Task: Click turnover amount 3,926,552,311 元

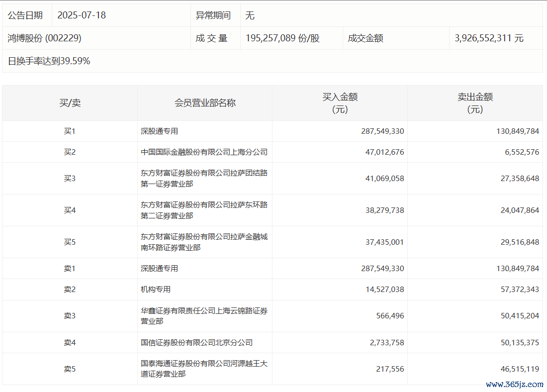Action: click(489, 38)
